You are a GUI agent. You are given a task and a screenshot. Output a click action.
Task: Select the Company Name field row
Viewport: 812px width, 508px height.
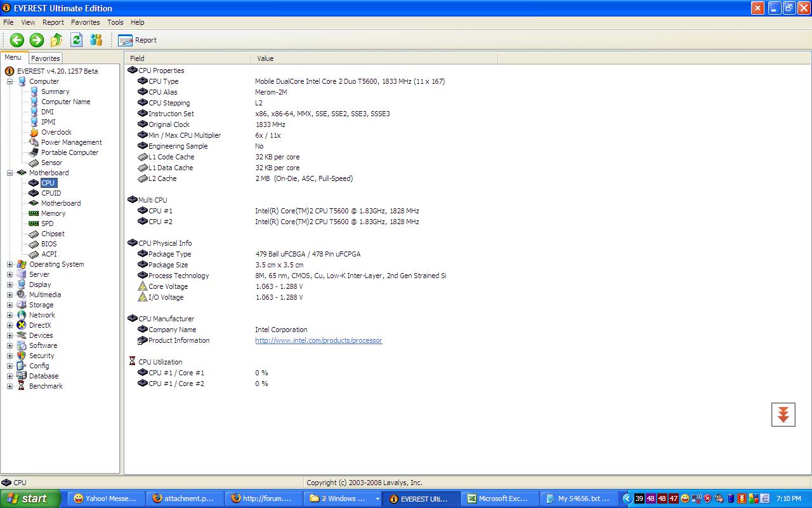pyautogui.click(x=222, y=330)
